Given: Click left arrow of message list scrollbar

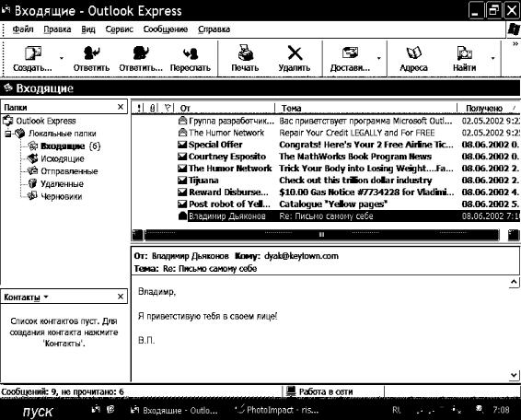Looking at the screenshot, I should point(137,235).
